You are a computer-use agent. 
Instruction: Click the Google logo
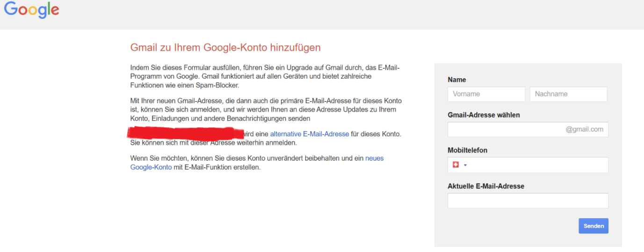31,10
